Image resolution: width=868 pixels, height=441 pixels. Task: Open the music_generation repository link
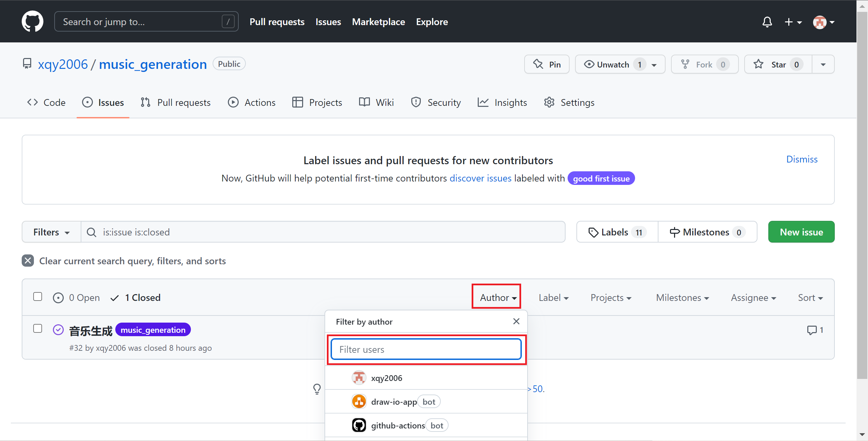[x=153, y=64]
